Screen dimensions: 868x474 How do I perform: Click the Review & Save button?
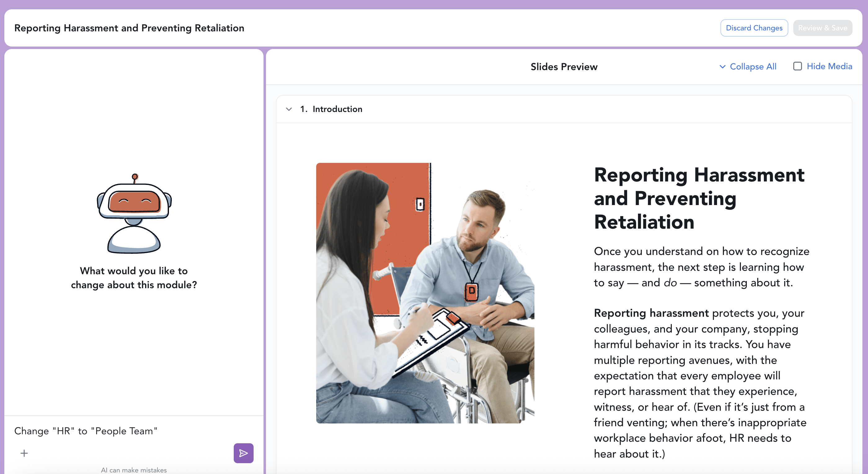pos(822,28)
